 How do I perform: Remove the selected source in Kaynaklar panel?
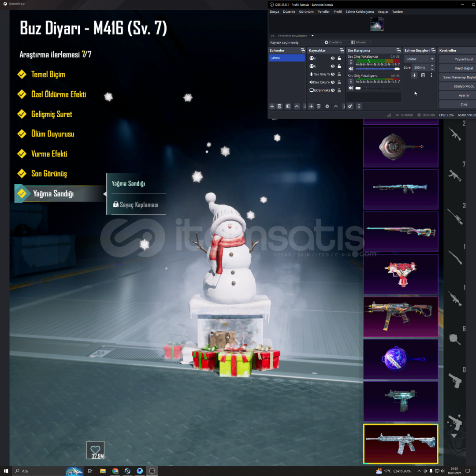pyautogui.click(x=319, y=106)
